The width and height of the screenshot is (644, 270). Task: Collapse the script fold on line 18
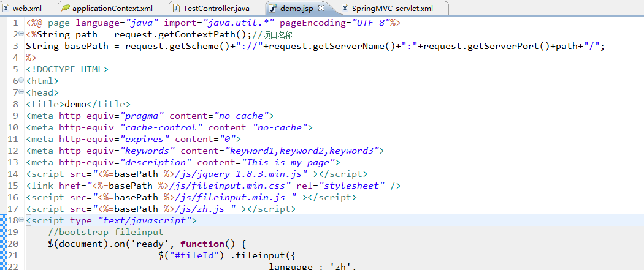[21, 220]
